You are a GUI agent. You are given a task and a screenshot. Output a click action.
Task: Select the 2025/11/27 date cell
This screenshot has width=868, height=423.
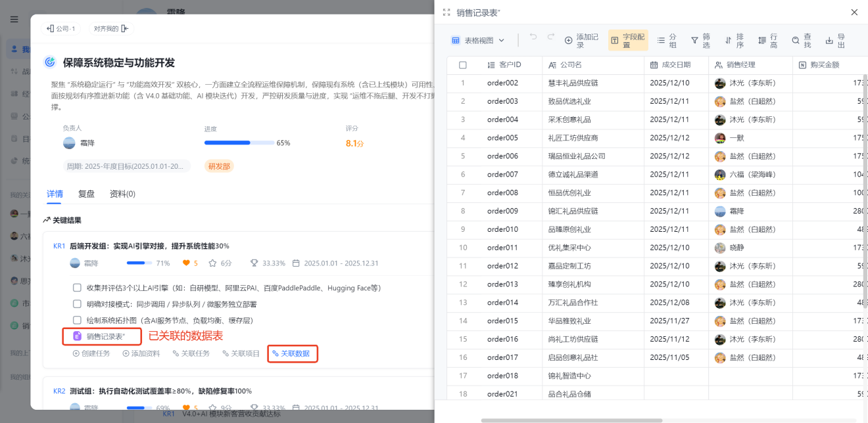click(x=676, y=321)
